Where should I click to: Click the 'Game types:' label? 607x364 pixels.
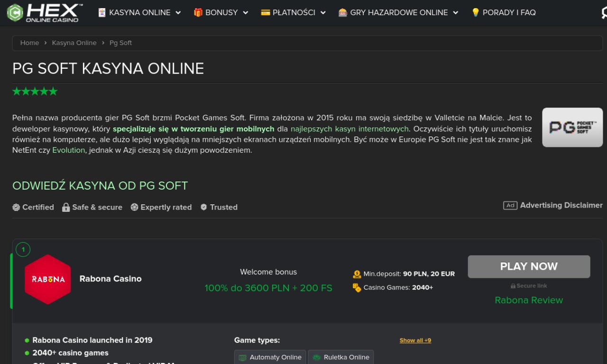click(x=257, y=340)
